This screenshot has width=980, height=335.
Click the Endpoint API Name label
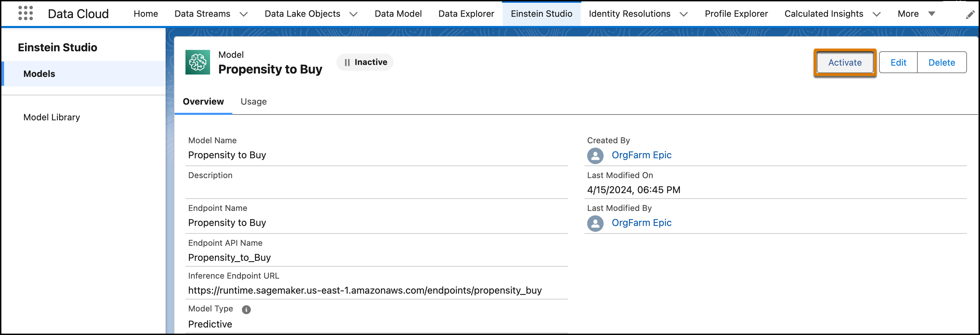(x=225, y=243)
